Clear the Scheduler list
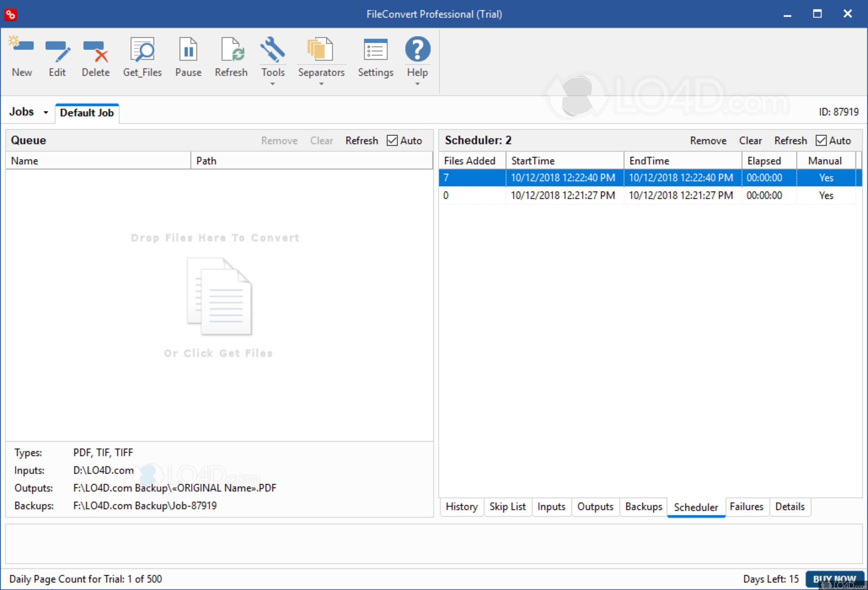The height and width of the screenshot is (590, 868). tap(750, 141)
